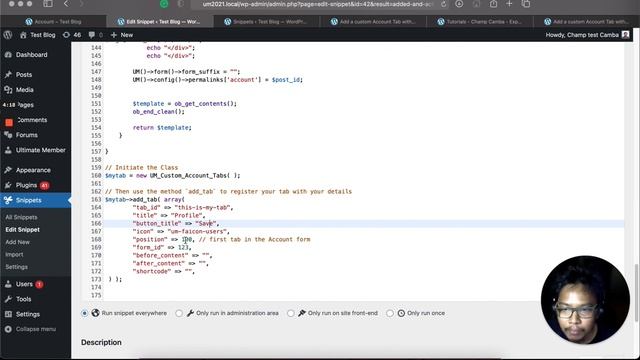Image resolution: width=640 pixels, height=360 pixels.
Task: Click the Users icon in sidebar
Action: pos(8,284)
